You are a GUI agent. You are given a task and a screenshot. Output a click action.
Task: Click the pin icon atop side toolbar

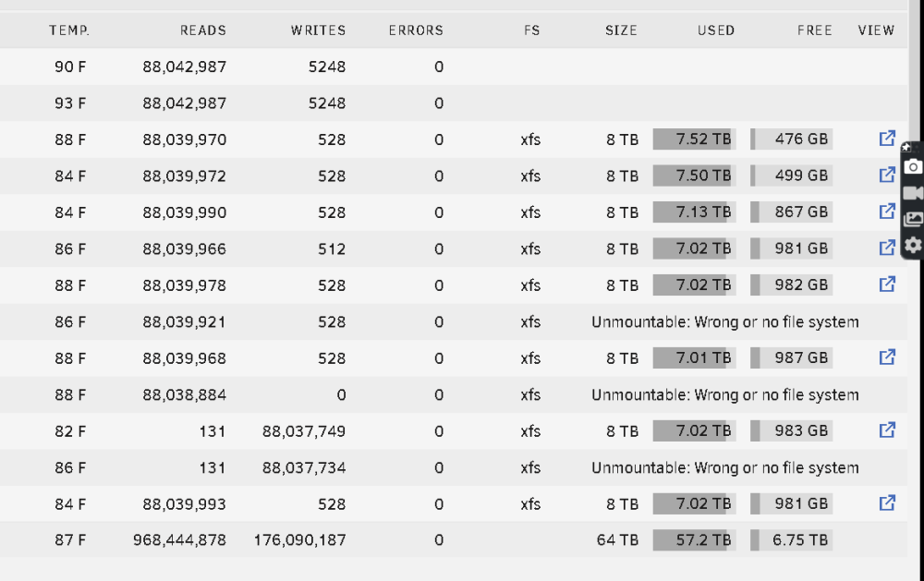click(x=906, y=147)
